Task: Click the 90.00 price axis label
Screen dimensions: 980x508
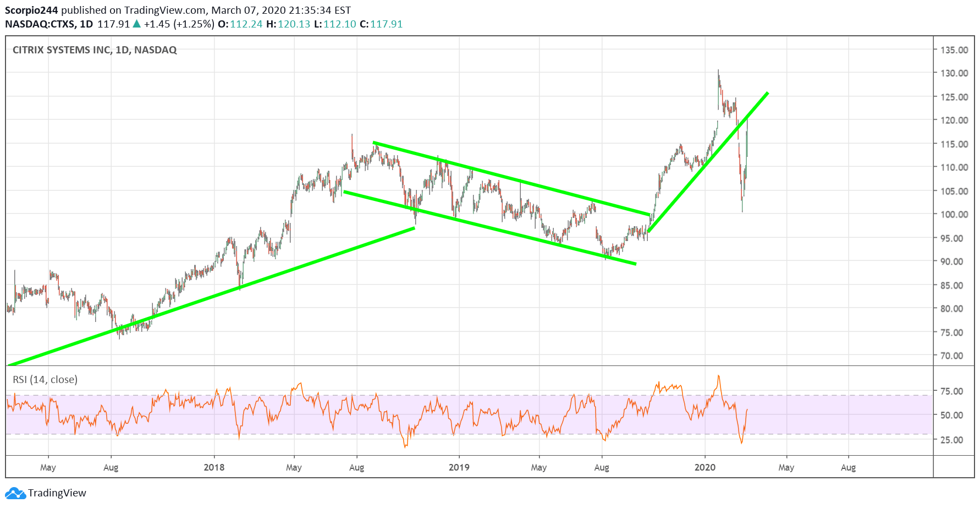Action: coord(952,261)
